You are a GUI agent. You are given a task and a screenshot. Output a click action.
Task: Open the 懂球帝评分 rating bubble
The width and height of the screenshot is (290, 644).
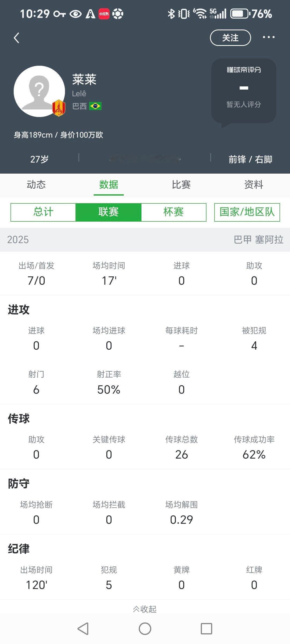coord(244,91)
